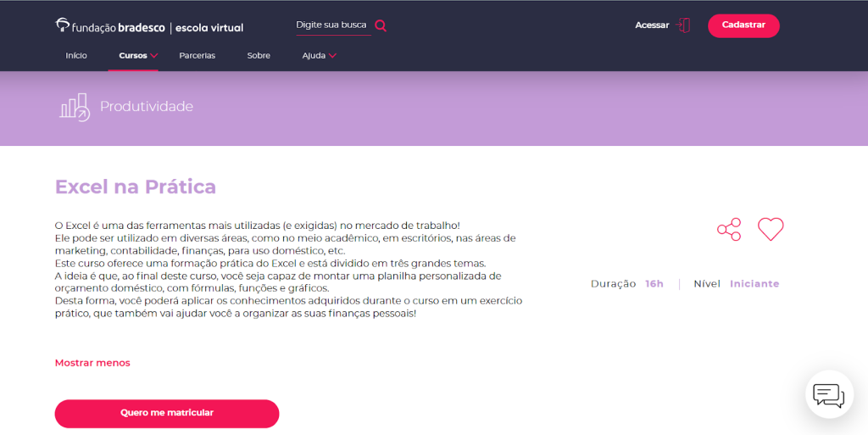This screenshot has height=435, width=868.
Task: Click the Produtividade chart category icon
Action: click(x=75, y=107)
